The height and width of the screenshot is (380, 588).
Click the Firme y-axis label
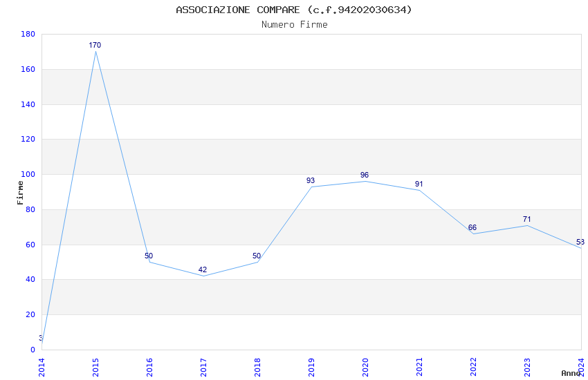coord(20,193)
